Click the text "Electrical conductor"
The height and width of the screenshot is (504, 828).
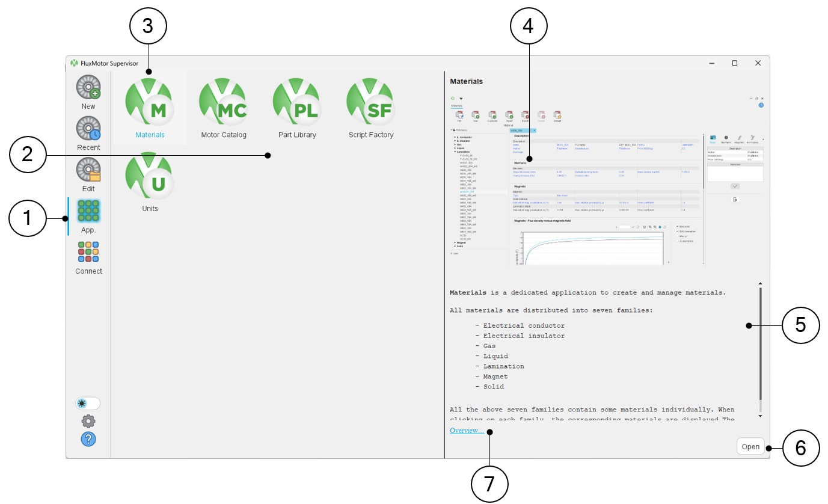pyautogui.click(x=524, y=325)
